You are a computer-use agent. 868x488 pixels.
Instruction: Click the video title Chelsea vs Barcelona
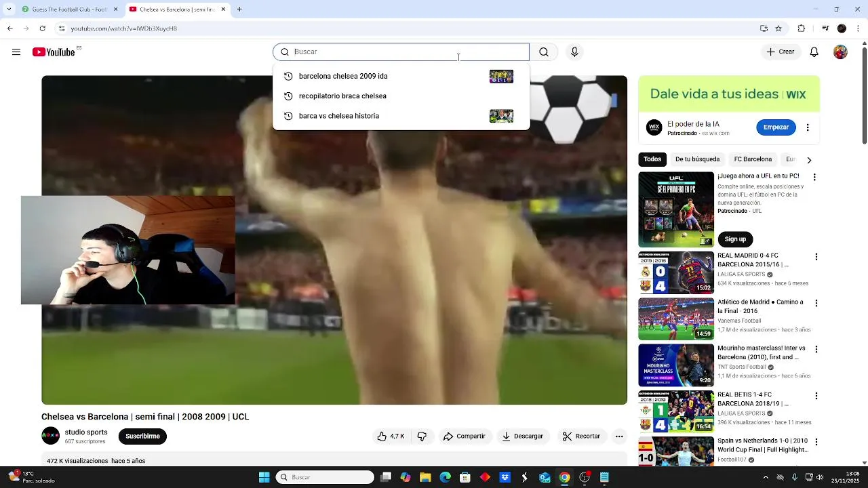click(x=145, y=417)
